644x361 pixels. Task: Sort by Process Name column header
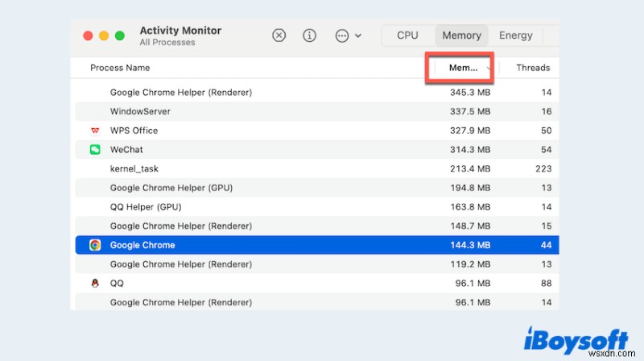[120, 68]
